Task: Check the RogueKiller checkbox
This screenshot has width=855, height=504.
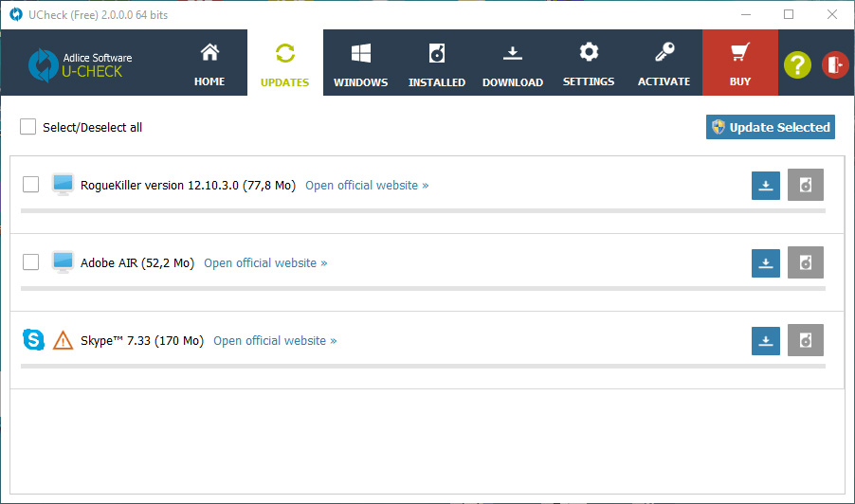Action: (x=31, y=185)
